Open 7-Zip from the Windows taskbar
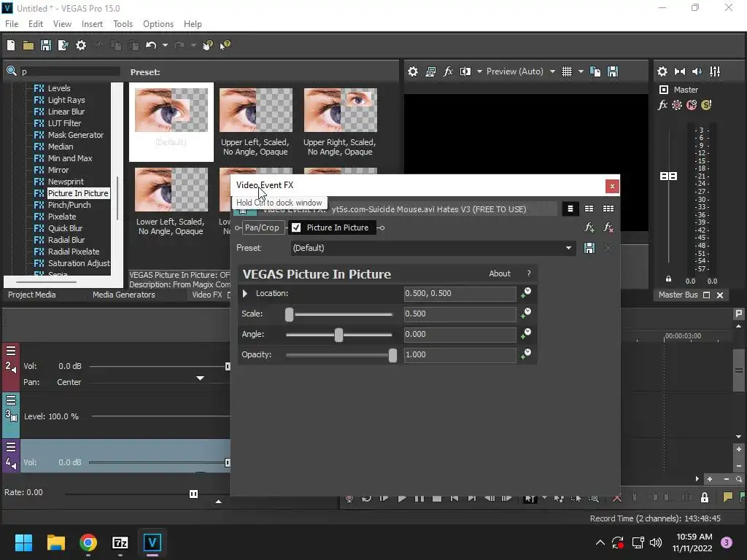The width and height of the screenshot is (747, 560). [x=120, y=542]
